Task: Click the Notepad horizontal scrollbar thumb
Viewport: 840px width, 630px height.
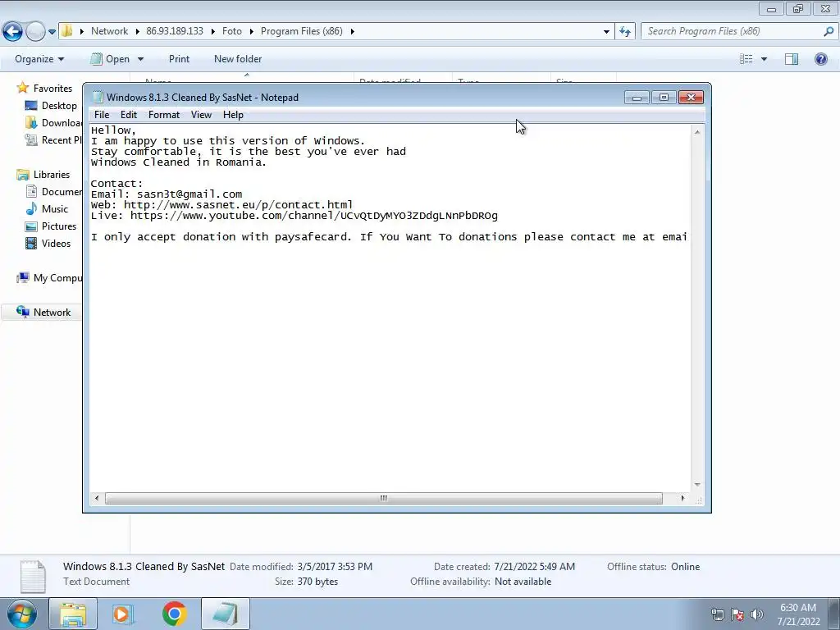Action: tap(384, 498)
